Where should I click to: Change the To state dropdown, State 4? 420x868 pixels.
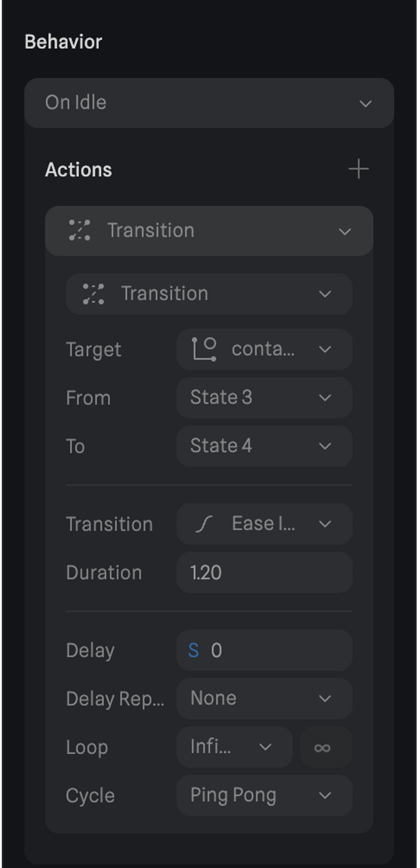pos(264,446)
